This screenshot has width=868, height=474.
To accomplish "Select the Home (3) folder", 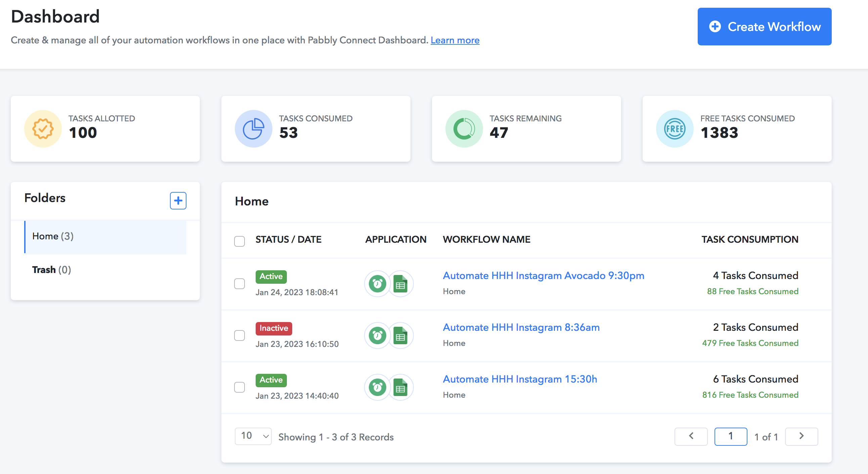I will [105, 237].
